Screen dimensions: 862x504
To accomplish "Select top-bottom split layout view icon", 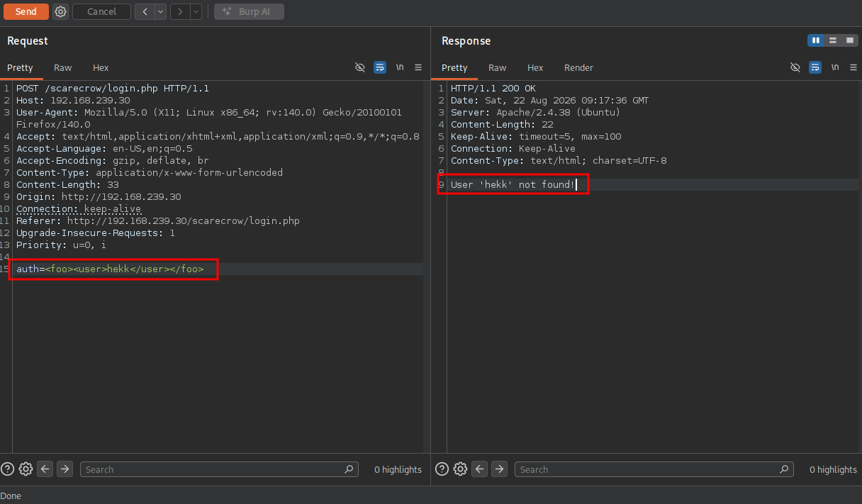I will click(833, 40).
